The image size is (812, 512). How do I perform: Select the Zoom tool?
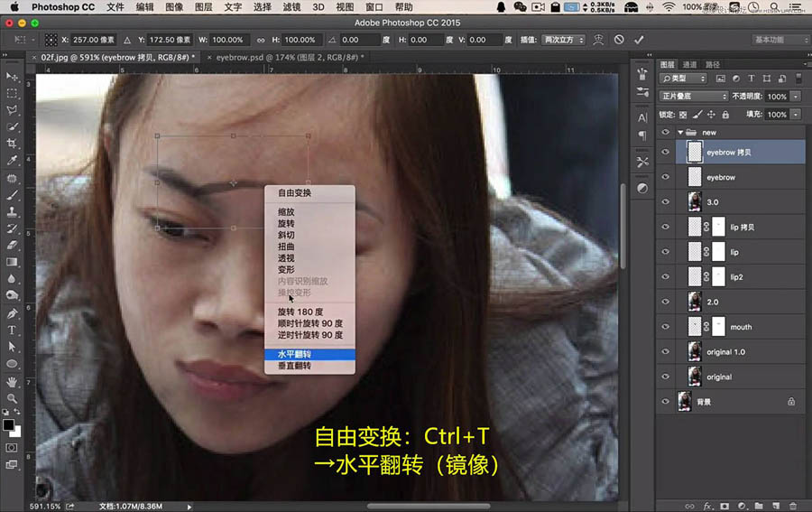12,398
